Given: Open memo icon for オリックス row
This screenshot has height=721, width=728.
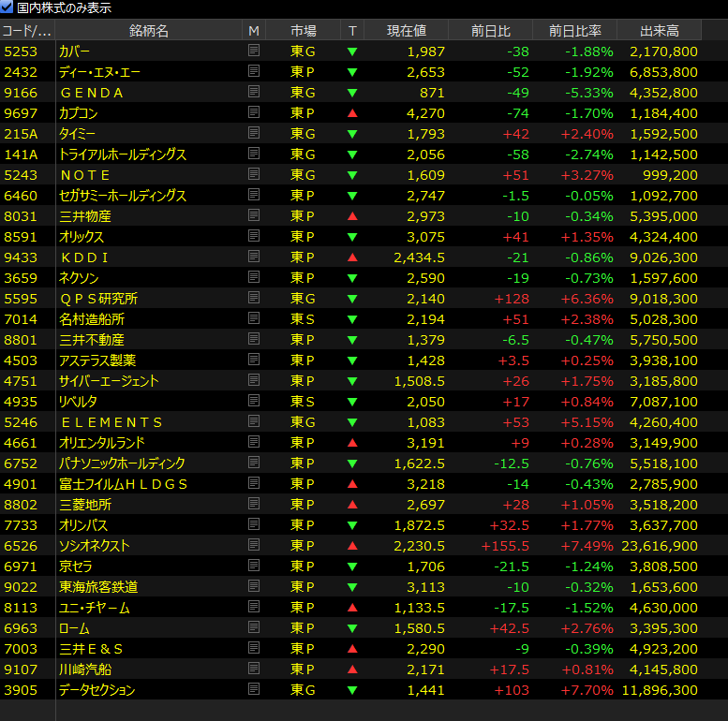Looking at the screenshot, I should pos(254,236).
